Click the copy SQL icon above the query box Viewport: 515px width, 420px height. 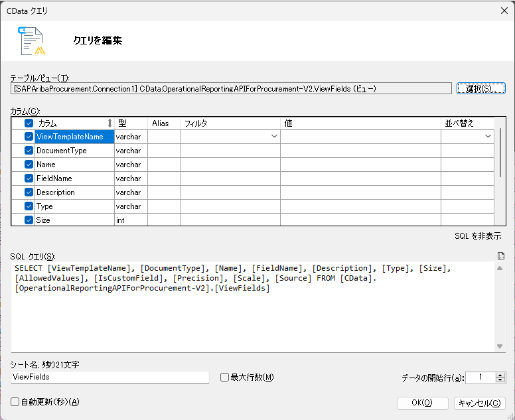(x=500, y=256)
